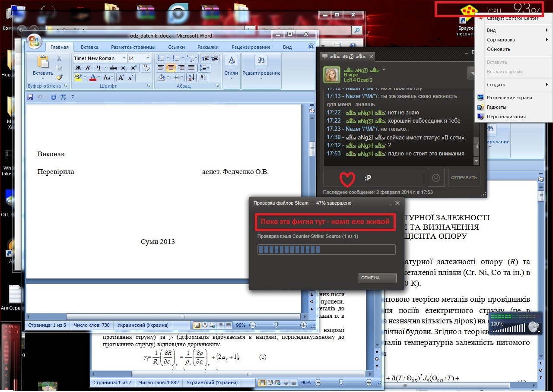Click the Borders icon in paragraph group
The image size is (553, 392).
(x=175, y=78)
